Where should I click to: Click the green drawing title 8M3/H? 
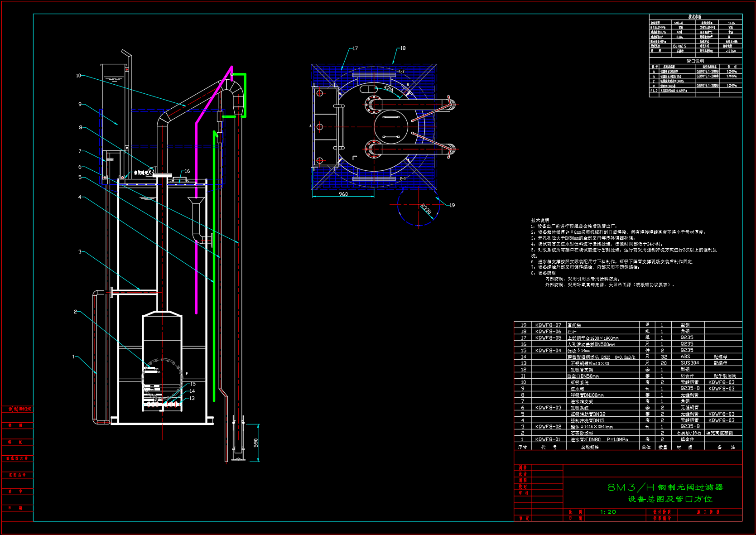631,487
